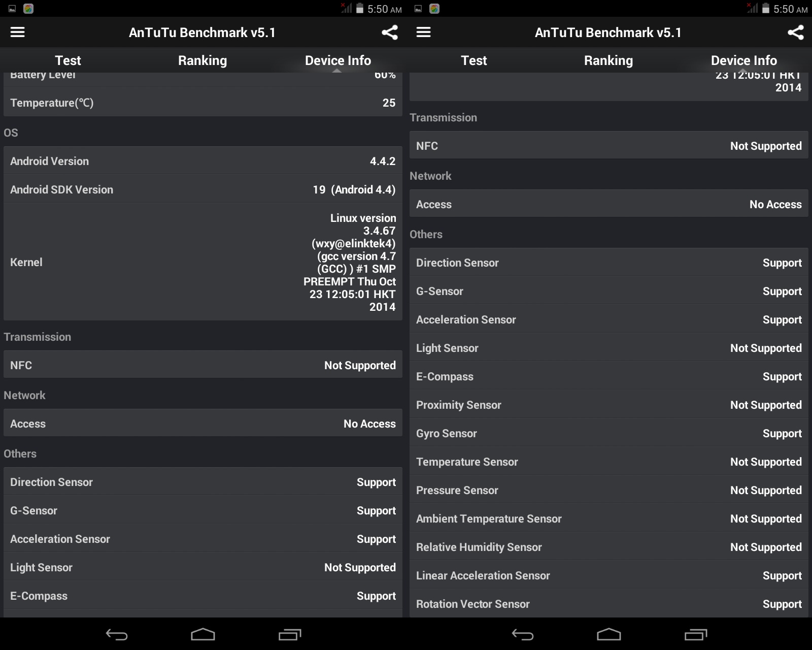812x650 pixels.
Task: Tap the Kernel label in left screen
Action: pyautogui.click(x=26, y=262)
